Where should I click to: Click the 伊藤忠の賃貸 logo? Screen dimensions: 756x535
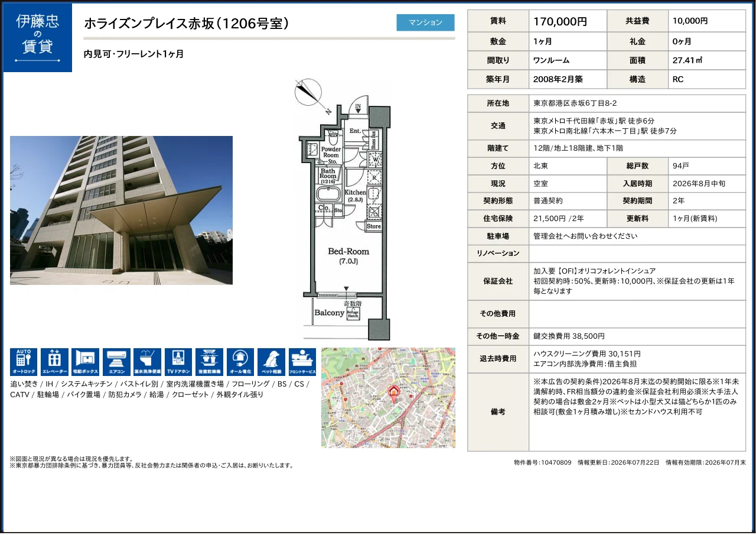coord(38,38)
